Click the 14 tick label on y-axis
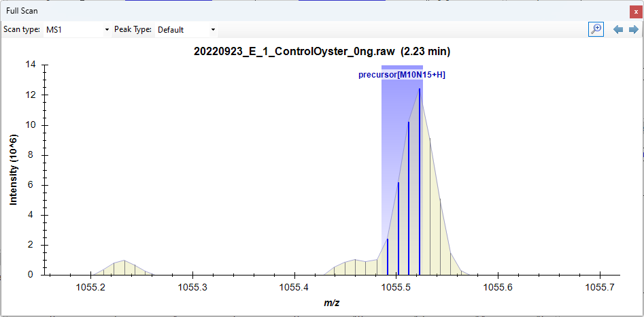This screenshot has height=317, width=644. coord(31,65)
